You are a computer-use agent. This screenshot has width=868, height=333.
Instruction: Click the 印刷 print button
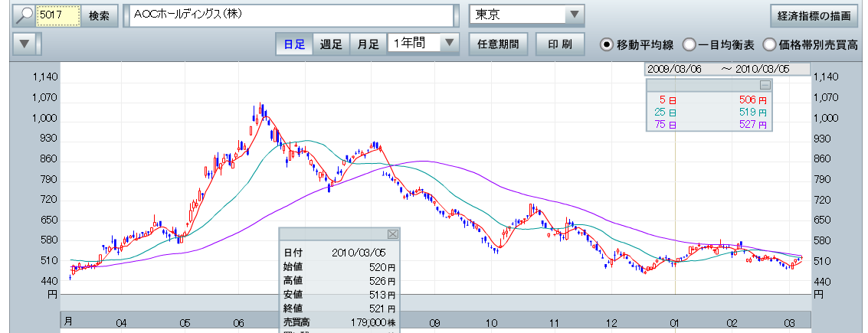coord(560,44)
